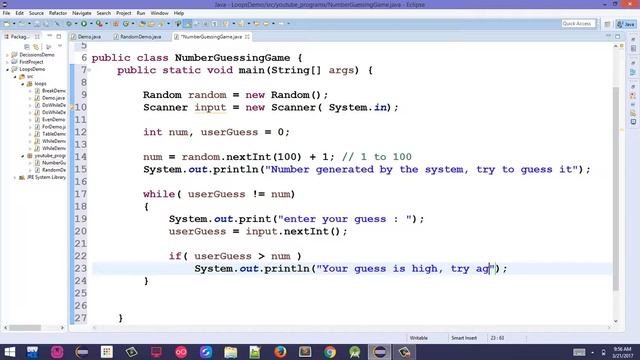The height and width of the screenshot is (360, 640).
Task: Click the New Java Package icon in toolbar
Action: click(x=116, y=24)
